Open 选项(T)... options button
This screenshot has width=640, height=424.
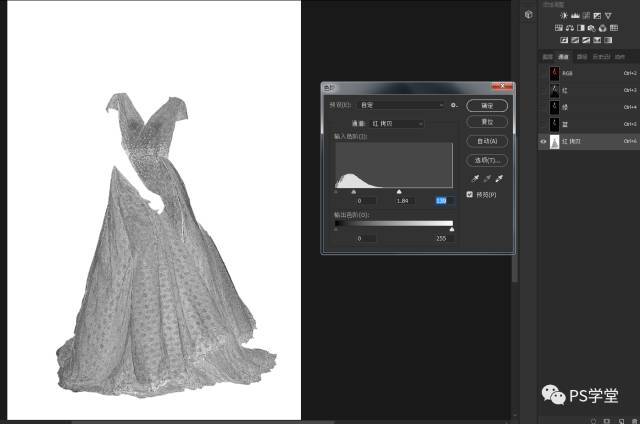(487, 160)
